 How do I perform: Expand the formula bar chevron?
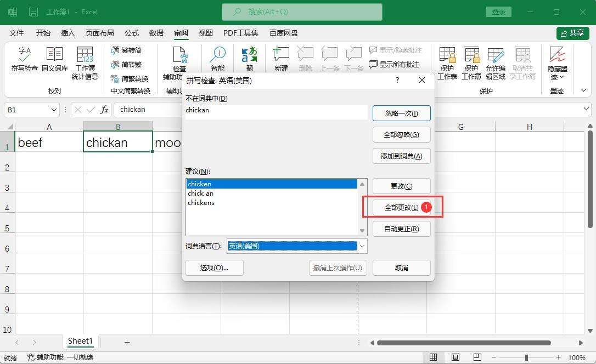tap(586, 109)
